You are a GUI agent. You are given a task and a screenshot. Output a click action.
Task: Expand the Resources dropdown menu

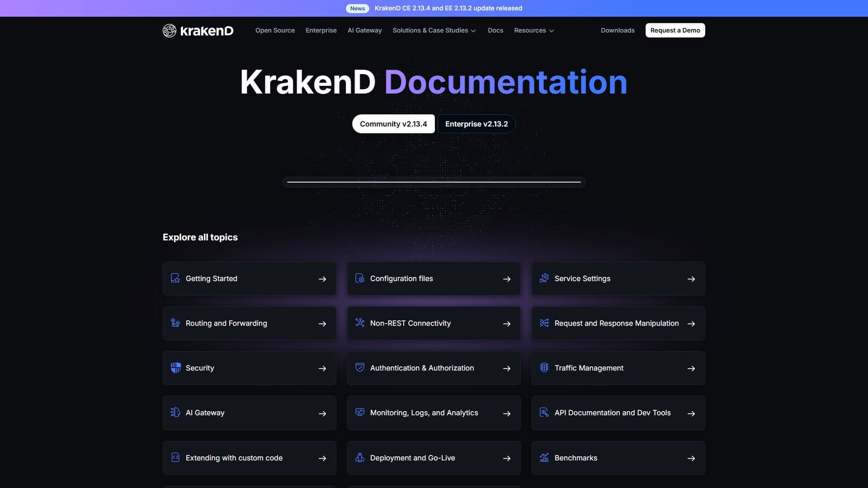pyautogui.click(x=534, y=30)
